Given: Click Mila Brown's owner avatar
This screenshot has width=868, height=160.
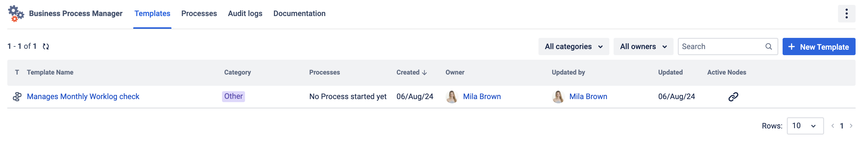Looking at the screenshot, I should [x=452, y=97].
